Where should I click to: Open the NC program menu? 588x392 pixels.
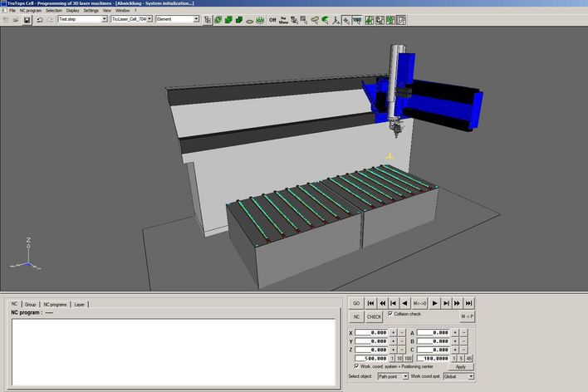click(31, 10)
